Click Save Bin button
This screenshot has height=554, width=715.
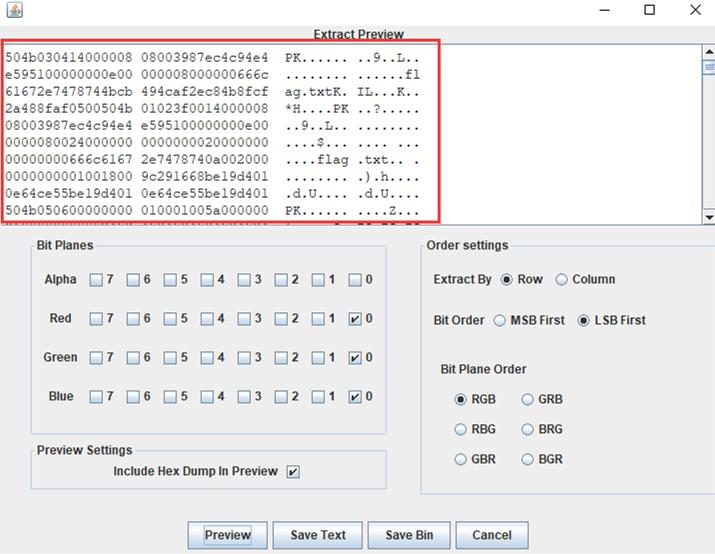coord(409,535)
